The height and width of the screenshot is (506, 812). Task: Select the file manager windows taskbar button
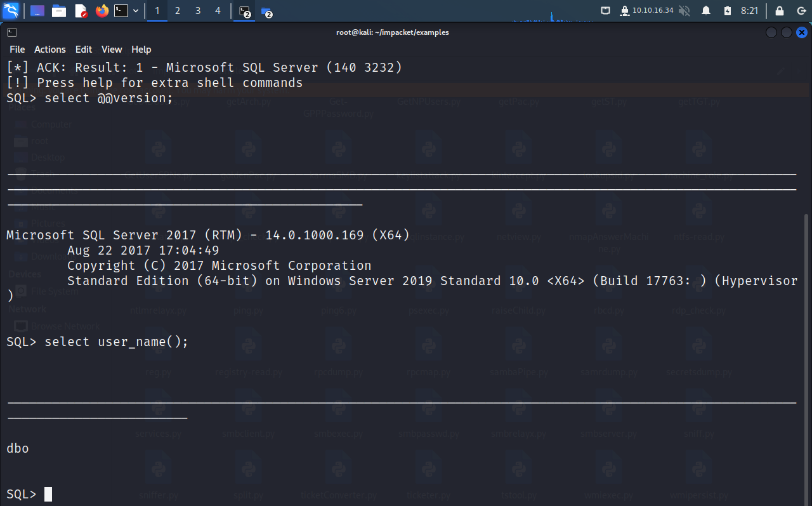[266, 11]
